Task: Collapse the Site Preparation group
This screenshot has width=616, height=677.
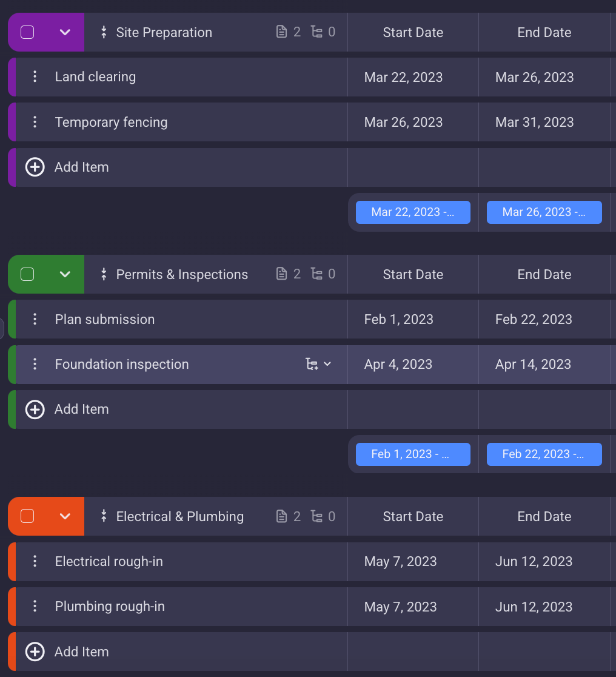Action: click(x=65, y=32)
